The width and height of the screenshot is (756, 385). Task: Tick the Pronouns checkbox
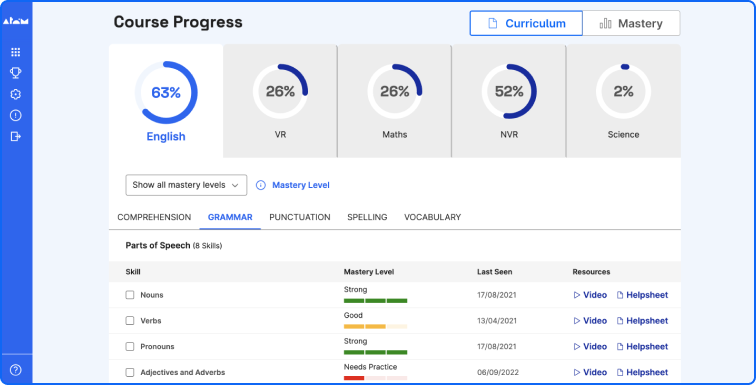(x=130, y=346)
